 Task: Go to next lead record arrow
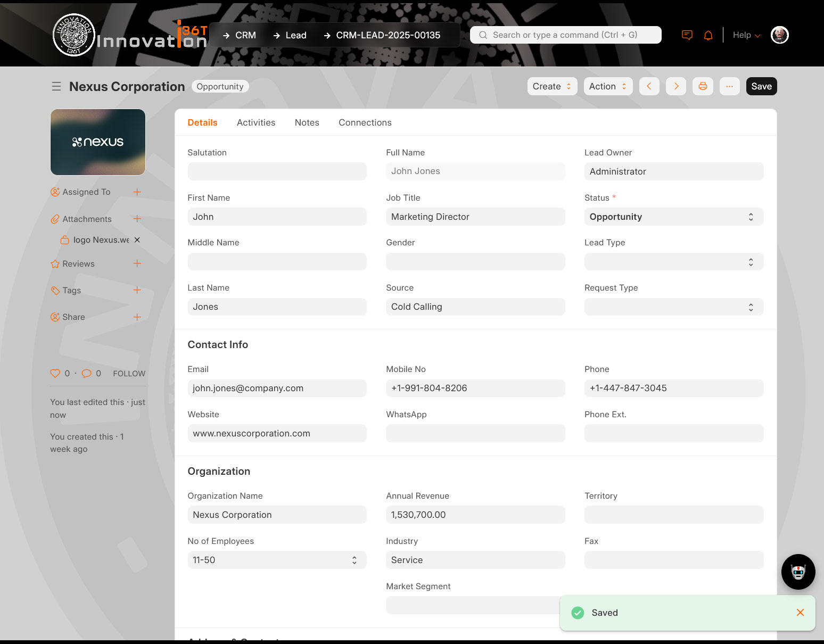click(x=676, y=86)
